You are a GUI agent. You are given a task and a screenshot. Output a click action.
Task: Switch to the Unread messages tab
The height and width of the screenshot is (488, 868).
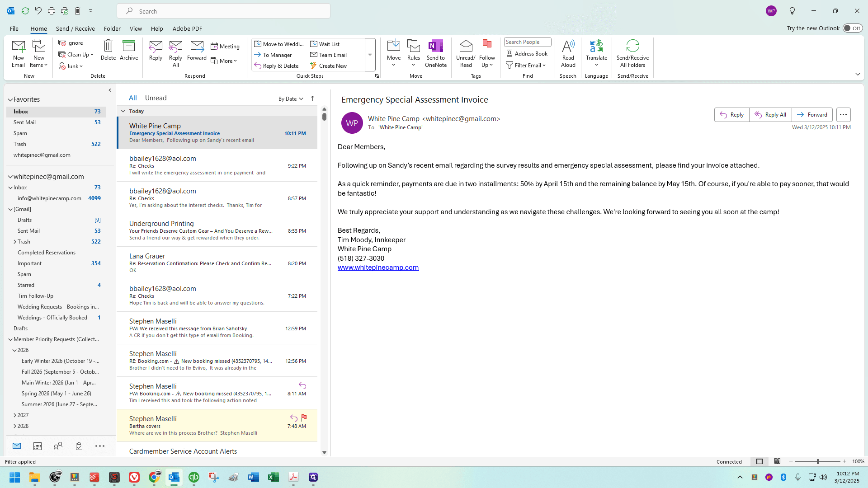156,98
